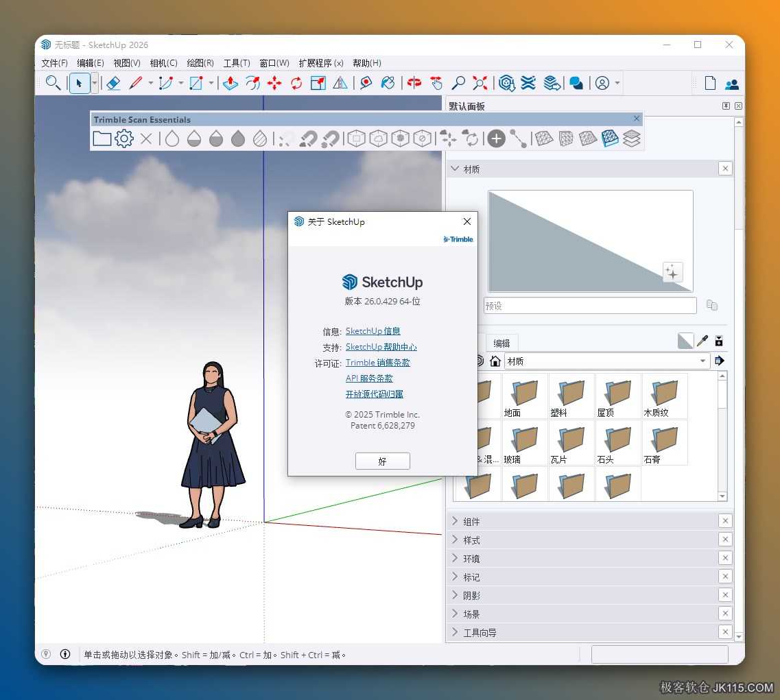
Task: Select the Arc drawing tool
Action: coord(165,83)
